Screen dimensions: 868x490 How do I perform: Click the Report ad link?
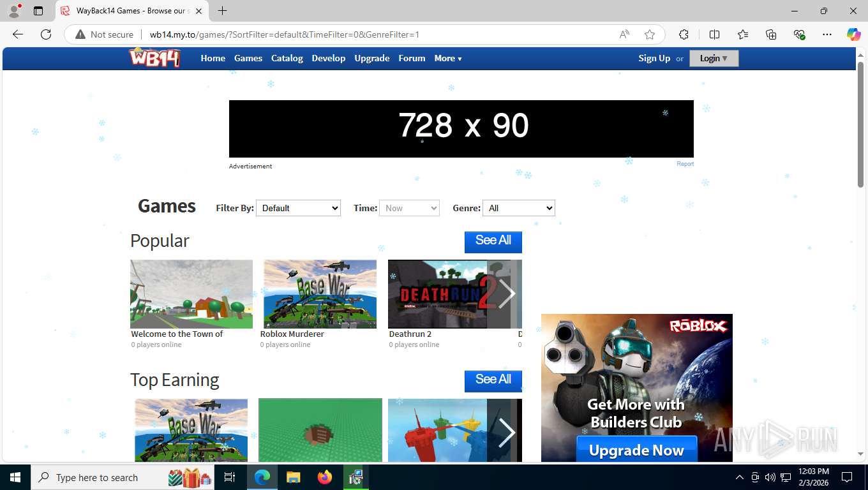(685, 164)
